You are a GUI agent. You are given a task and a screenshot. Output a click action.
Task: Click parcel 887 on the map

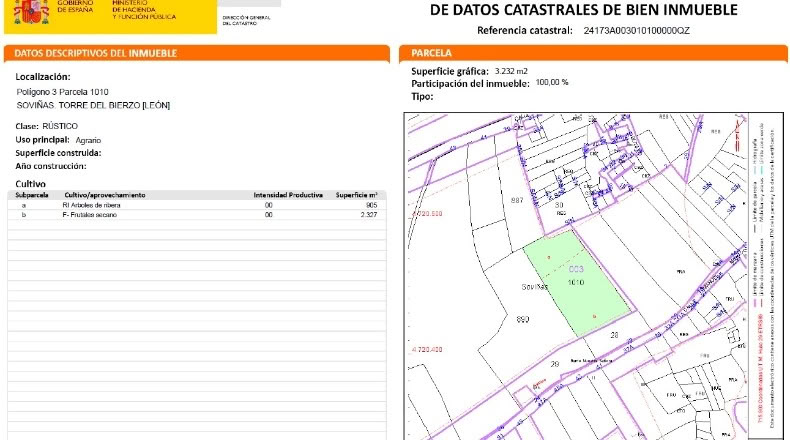pos(517,200)
